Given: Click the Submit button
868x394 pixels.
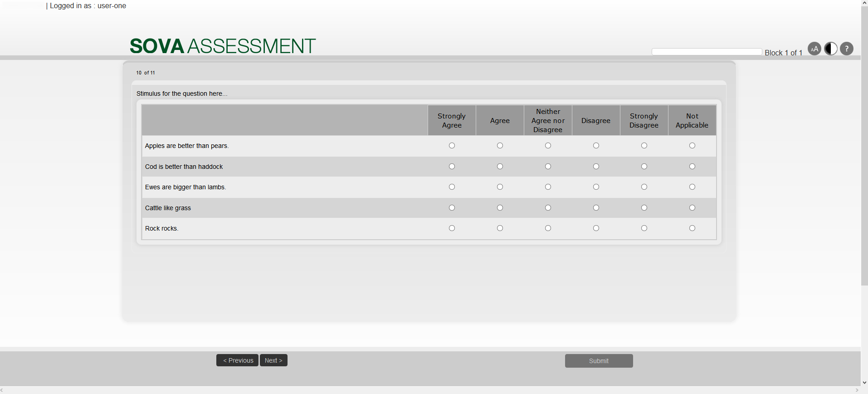Looking at the screenshot, I should (x=599, y=361).
